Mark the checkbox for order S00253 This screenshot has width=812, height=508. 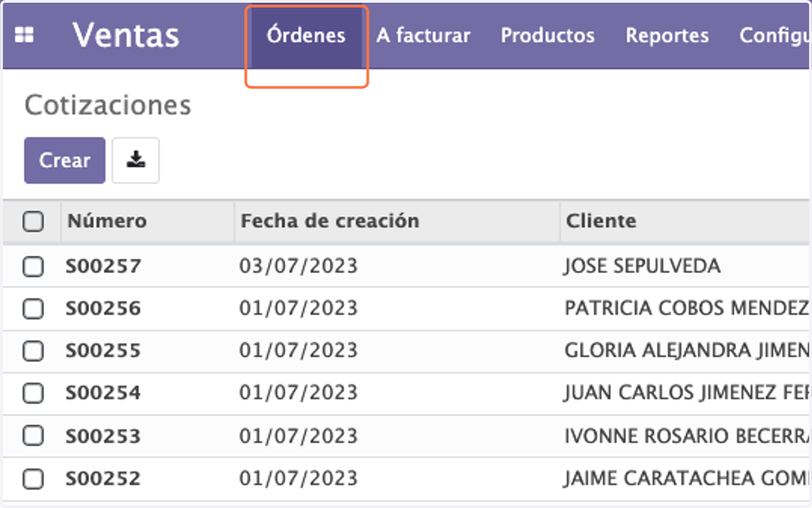point(33,436)
